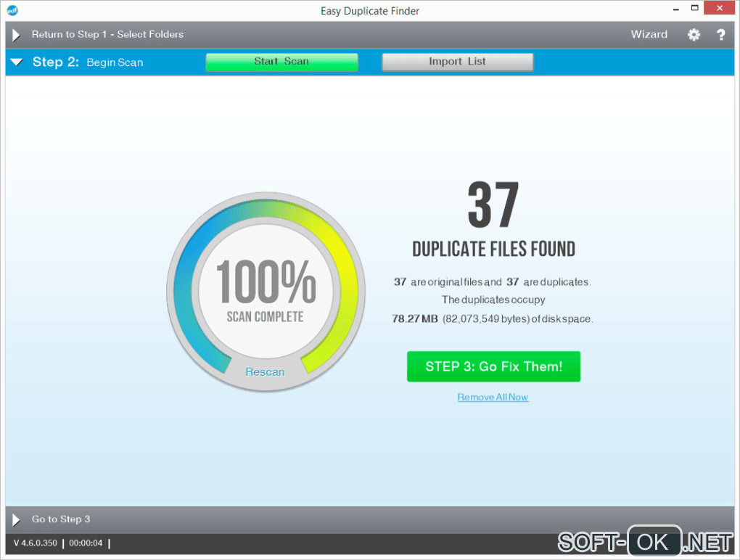This screenshot has height=560, width=740.
Task: Click the Remove All Now link
Action: pos(493,398)
